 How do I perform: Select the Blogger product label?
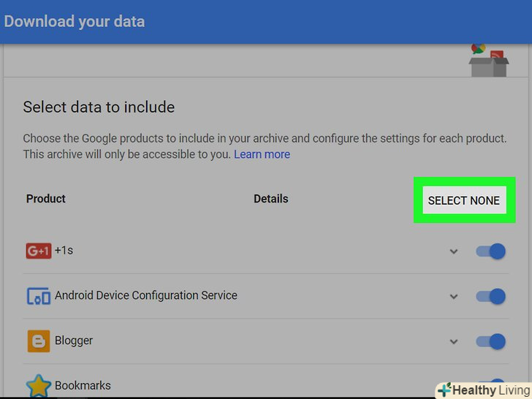pyautogui.click(x=74, y=341)
